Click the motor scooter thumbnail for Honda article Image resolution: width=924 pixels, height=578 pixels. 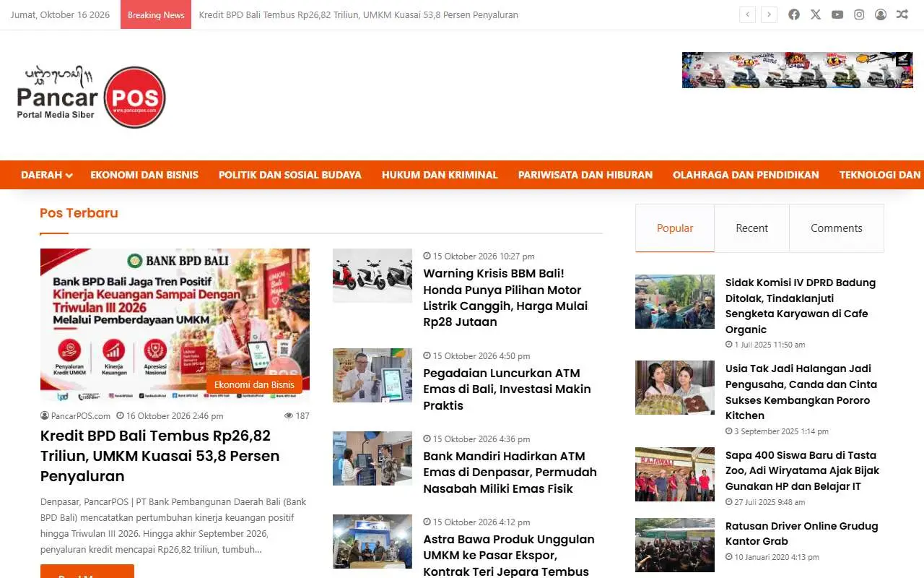(372, 275)
